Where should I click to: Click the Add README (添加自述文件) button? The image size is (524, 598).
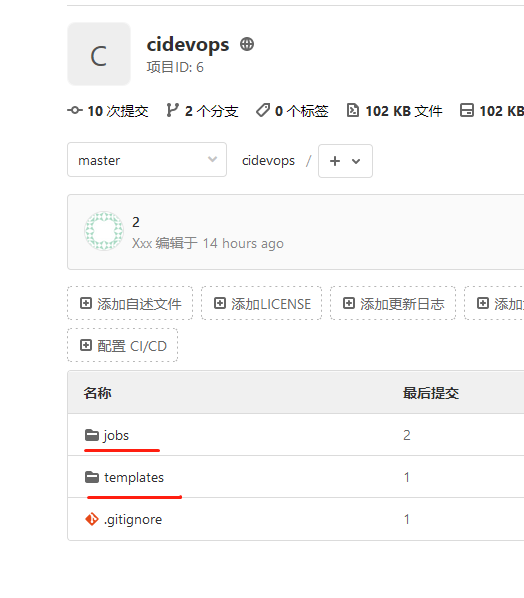point(130,303)
